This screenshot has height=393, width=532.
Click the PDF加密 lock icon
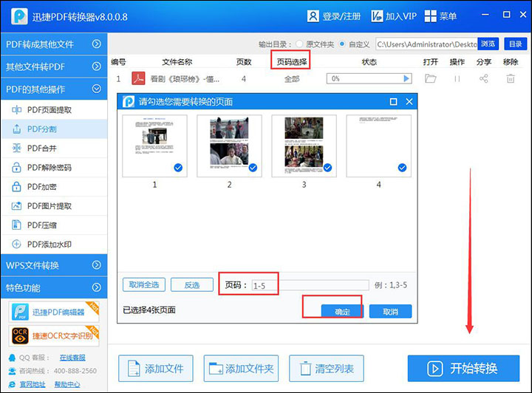point(16,186)
